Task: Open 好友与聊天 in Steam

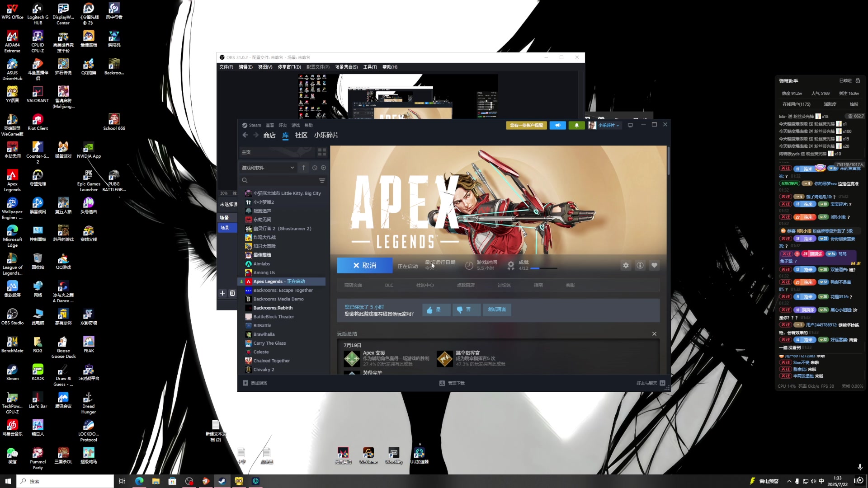Action: [651, 383]
